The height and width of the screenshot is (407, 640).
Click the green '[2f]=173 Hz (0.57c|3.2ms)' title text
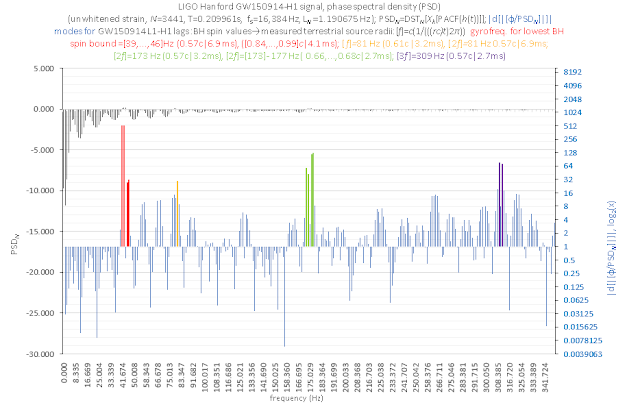(x=168, y=56)
